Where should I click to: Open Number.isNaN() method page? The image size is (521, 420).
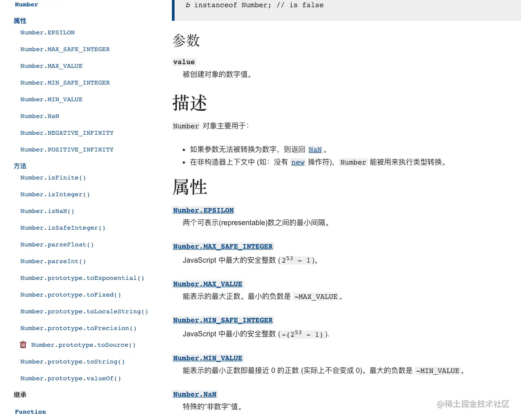tap(47, 211)
